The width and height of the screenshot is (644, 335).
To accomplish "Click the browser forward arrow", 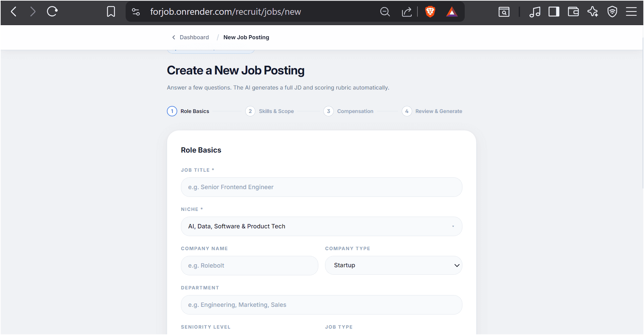I will click(33, 12).
